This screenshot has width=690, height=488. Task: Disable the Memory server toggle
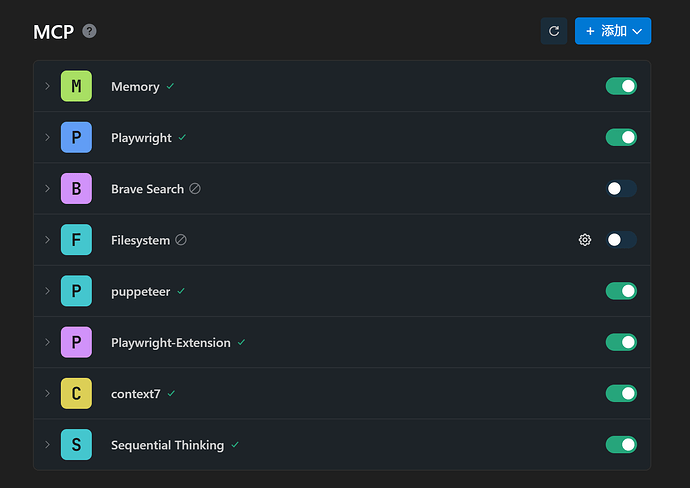(621, 86)
